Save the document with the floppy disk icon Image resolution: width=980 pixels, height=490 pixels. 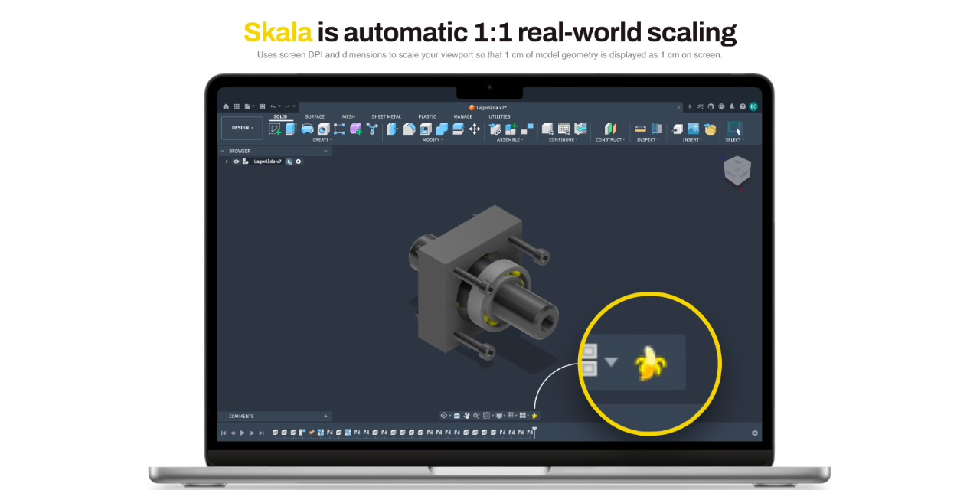262,106
